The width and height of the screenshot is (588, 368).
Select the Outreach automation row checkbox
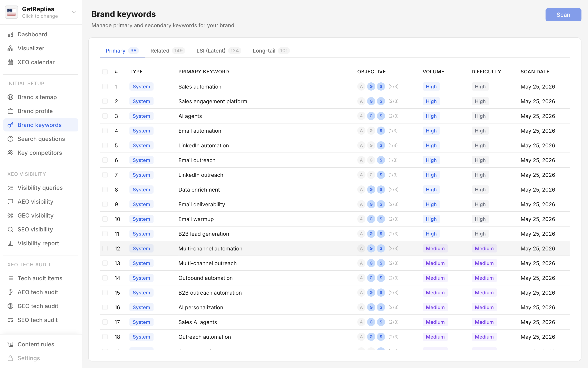105,337
